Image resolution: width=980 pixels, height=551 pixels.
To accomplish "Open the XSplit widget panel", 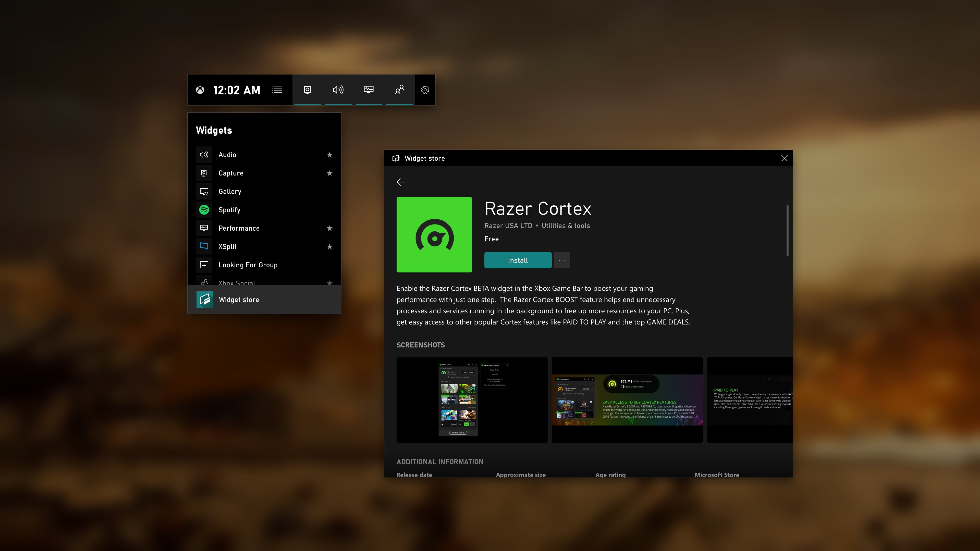I will [x=227, y=246].
